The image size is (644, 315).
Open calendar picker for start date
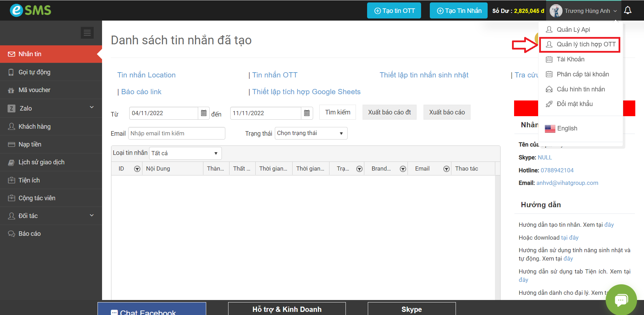[x=204, y=113]
